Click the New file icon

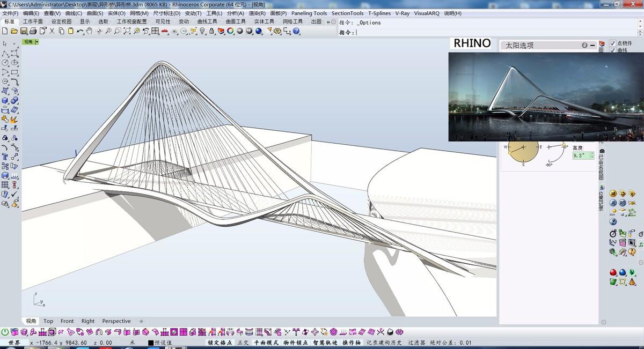coord(5,31)
